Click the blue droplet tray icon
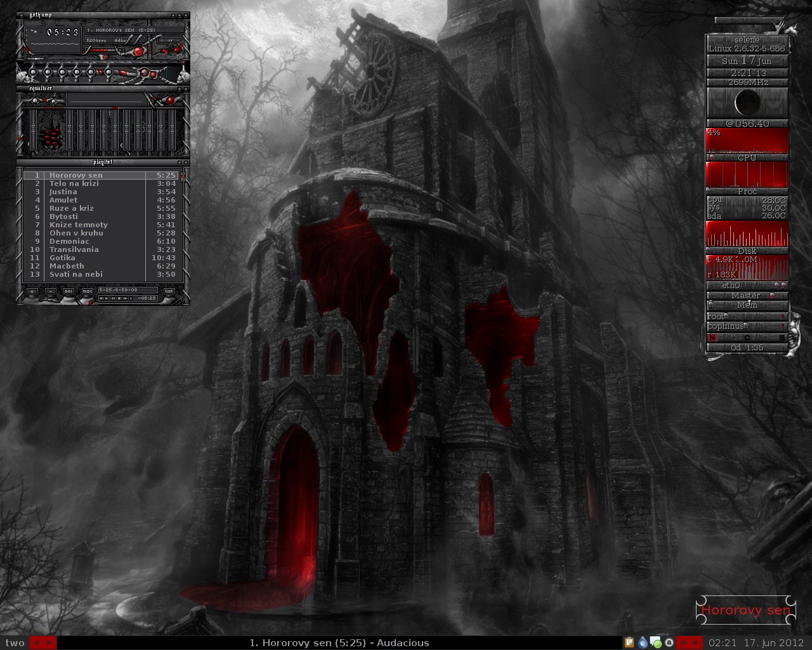Image resolution: width=812 pixels, height=650 pixels. (x=643, y=642)
